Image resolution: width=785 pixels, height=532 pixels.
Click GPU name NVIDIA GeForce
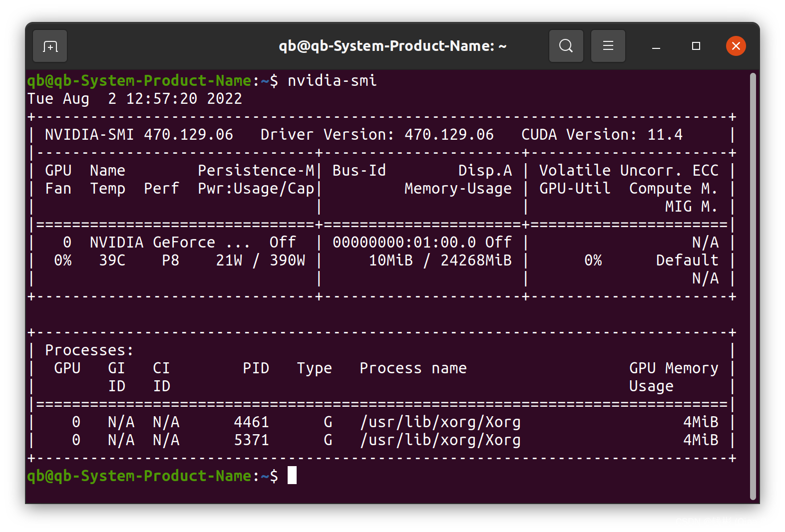coord(152,242)
